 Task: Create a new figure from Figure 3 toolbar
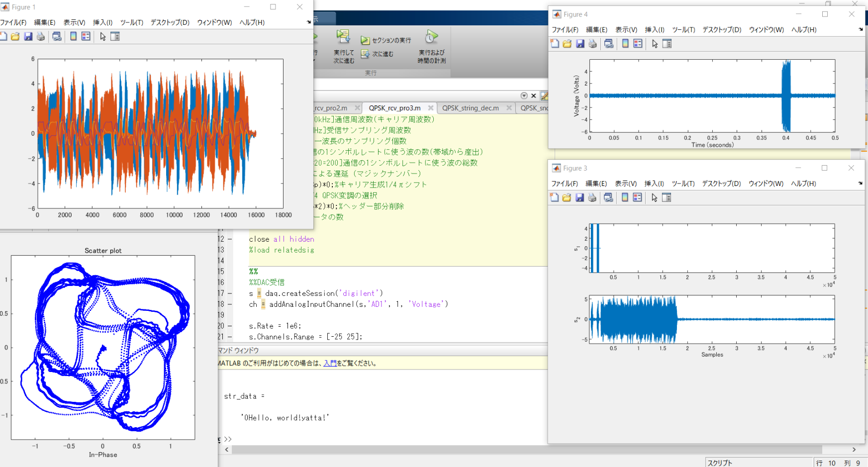click(554, 197)
